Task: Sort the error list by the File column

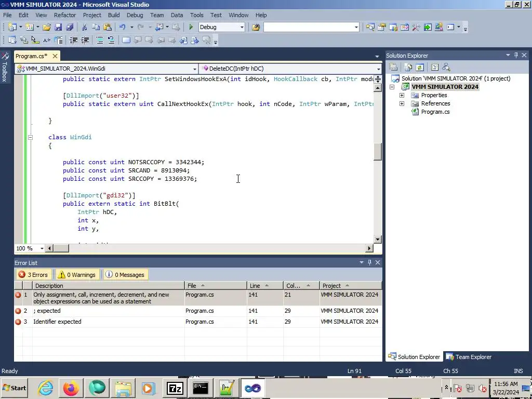Action: [x=216, y=286]
